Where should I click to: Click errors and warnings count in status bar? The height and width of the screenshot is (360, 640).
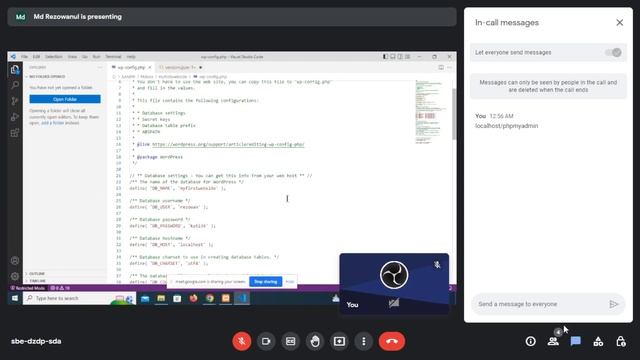click(x=60, y=288)
